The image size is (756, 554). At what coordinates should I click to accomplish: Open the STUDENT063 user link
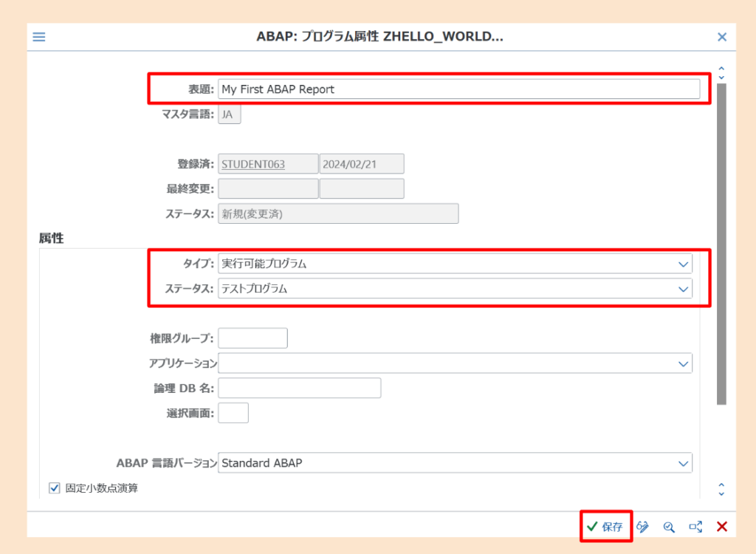[255, 163]
